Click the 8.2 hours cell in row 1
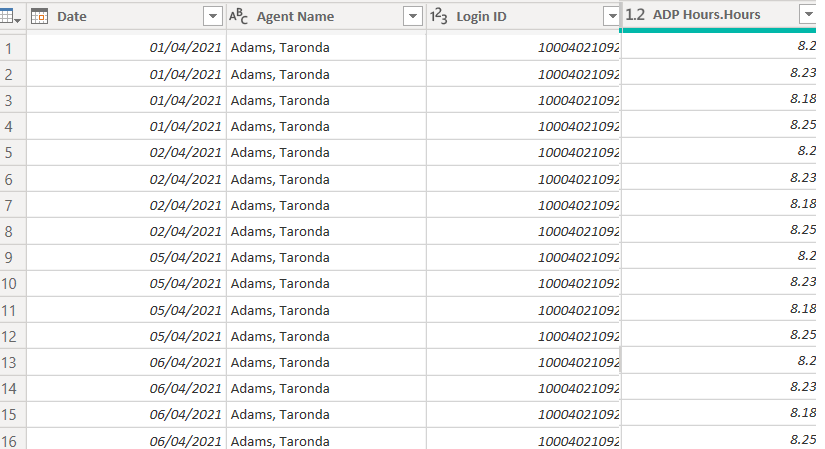 719,46
